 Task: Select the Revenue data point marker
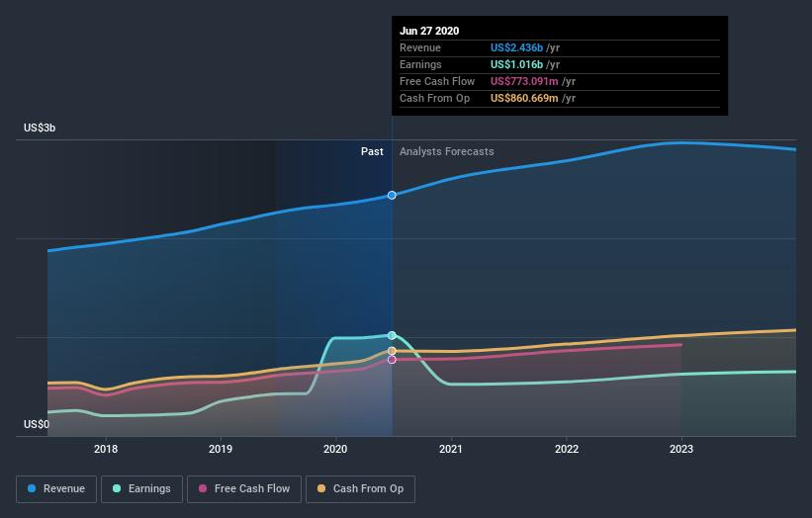point(392,195)
